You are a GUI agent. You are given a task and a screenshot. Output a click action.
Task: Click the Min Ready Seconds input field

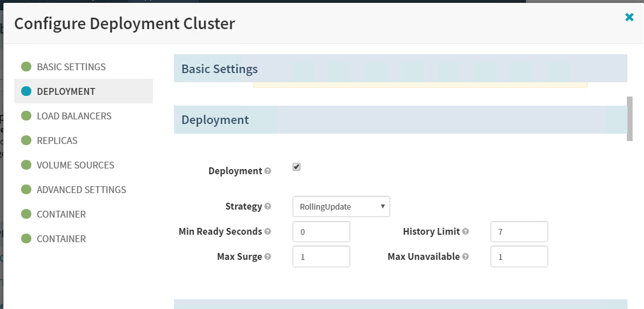(321, 232)
